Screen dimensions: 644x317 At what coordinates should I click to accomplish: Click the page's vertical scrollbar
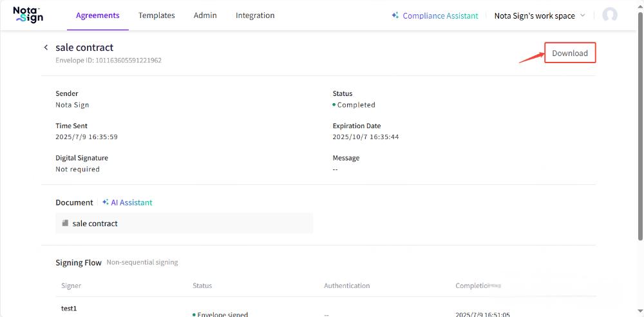pyautogui.click(x=640, y=129)
